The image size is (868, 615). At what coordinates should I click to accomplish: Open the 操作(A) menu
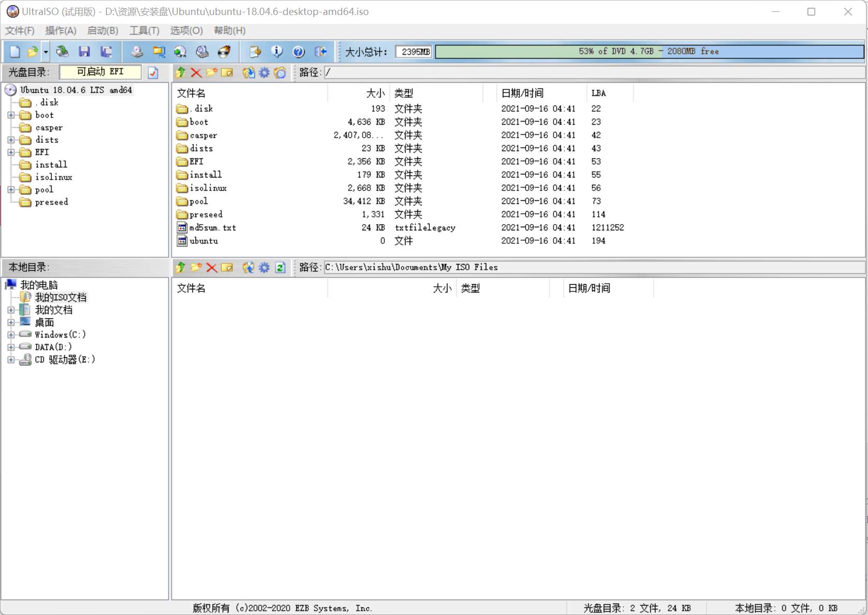pos(61,31)
